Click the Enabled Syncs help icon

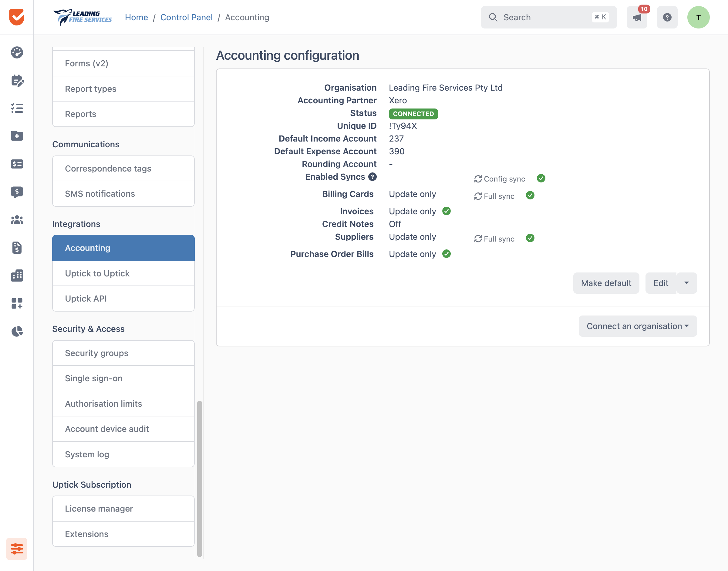pos(372,177)
